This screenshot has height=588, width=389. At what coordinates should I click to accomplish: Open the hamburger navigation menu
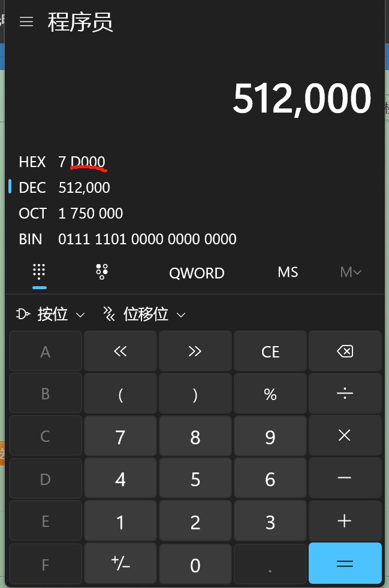click(x=26, y=22)
